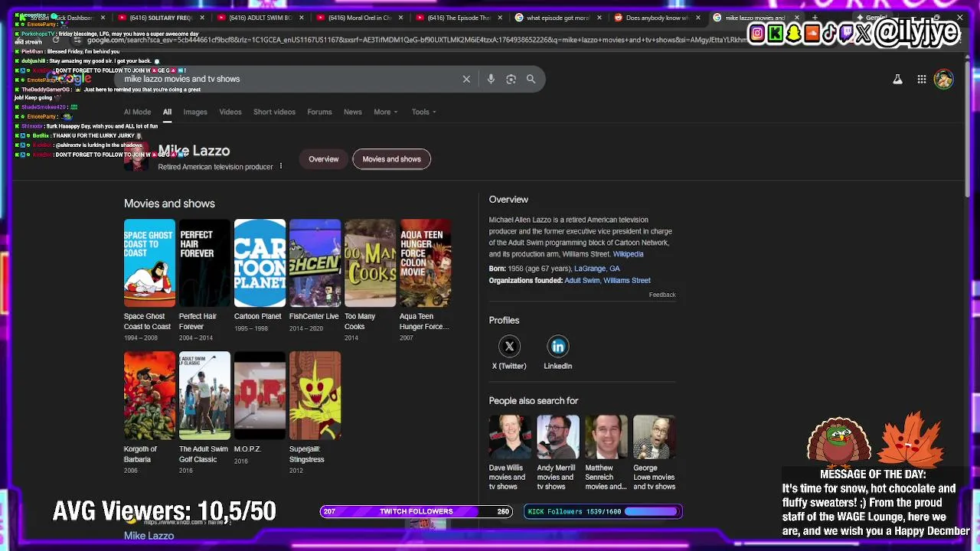This screenshot has width=980, height=551.
Task: Open Superjail: Stingstress poster
Action: 315,396
